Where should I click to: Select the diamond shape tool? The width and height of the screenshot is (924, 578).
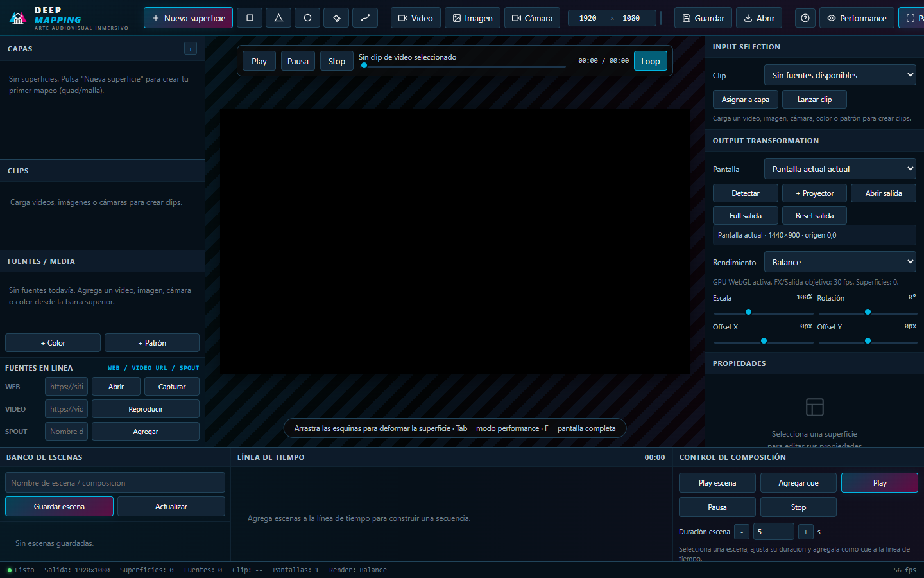pyautogui.click(x=336, y=18)
